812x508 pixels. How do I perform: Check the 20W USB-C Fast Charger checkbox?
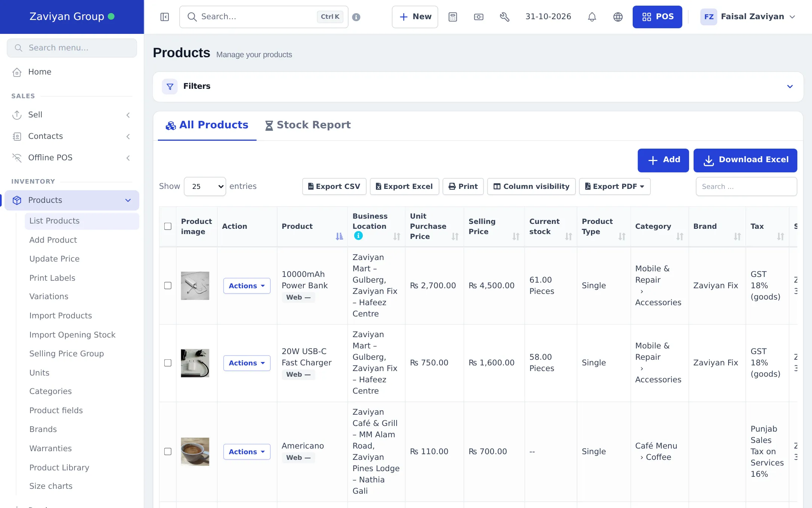point(168,363)
